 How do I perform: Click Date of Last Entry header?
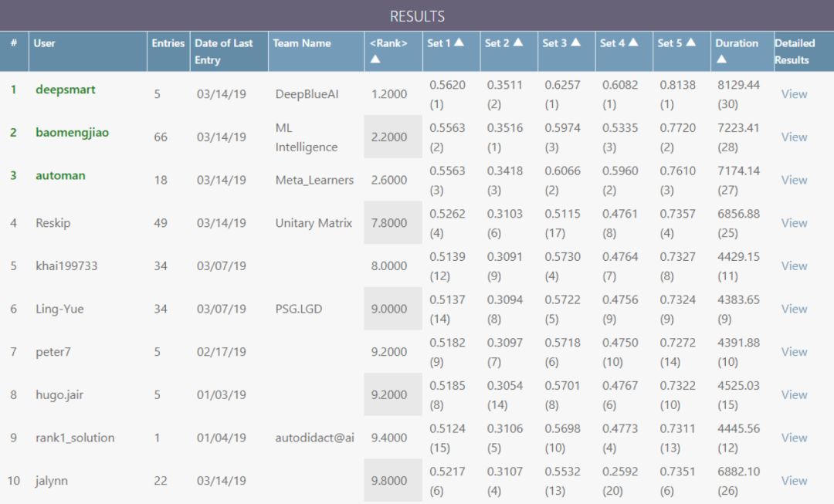point(223,51)
